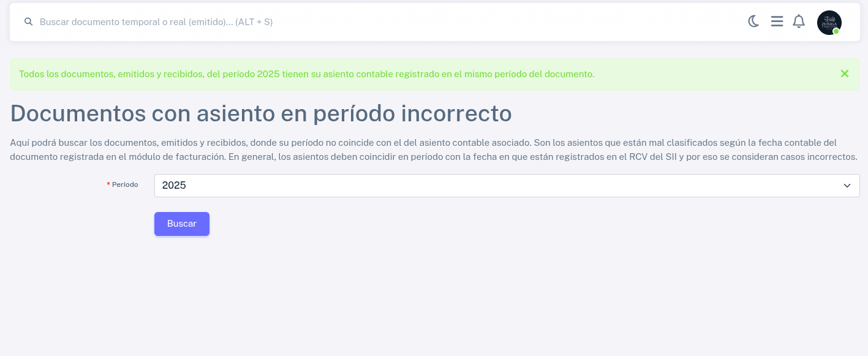
Task: Select the bell icon next to the avatar
Action: pyautogui.click(x=799, y=21)
